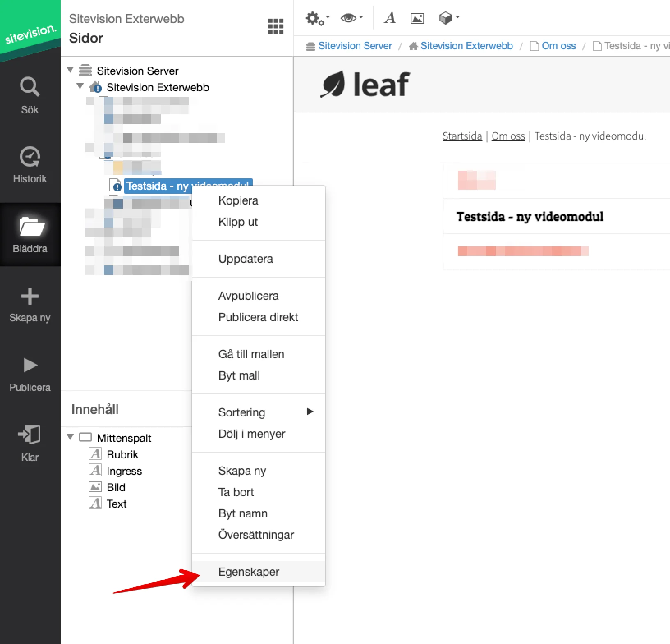Click the Sitevision Exterwebb house icon

tap(95, 87)
